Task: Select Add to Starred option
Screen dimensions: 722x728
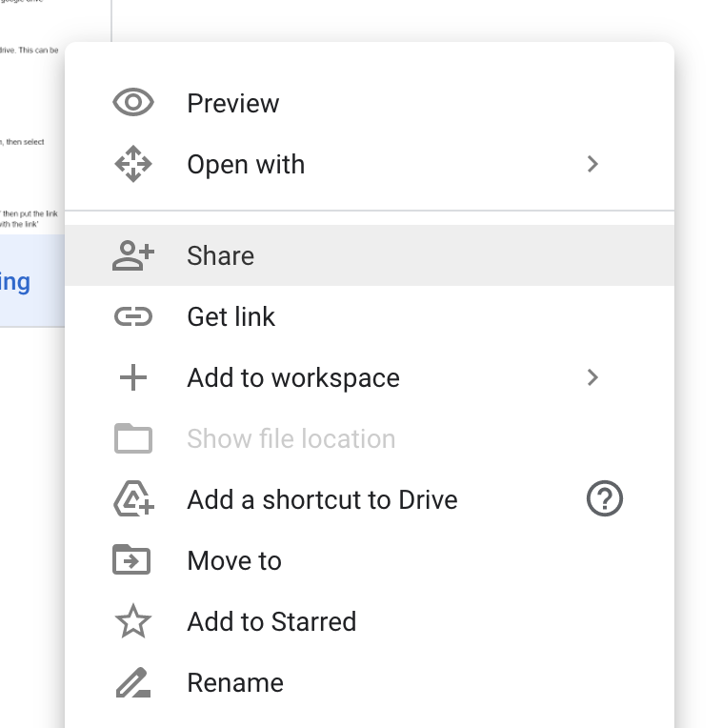Action: click(x=370, y=621)
